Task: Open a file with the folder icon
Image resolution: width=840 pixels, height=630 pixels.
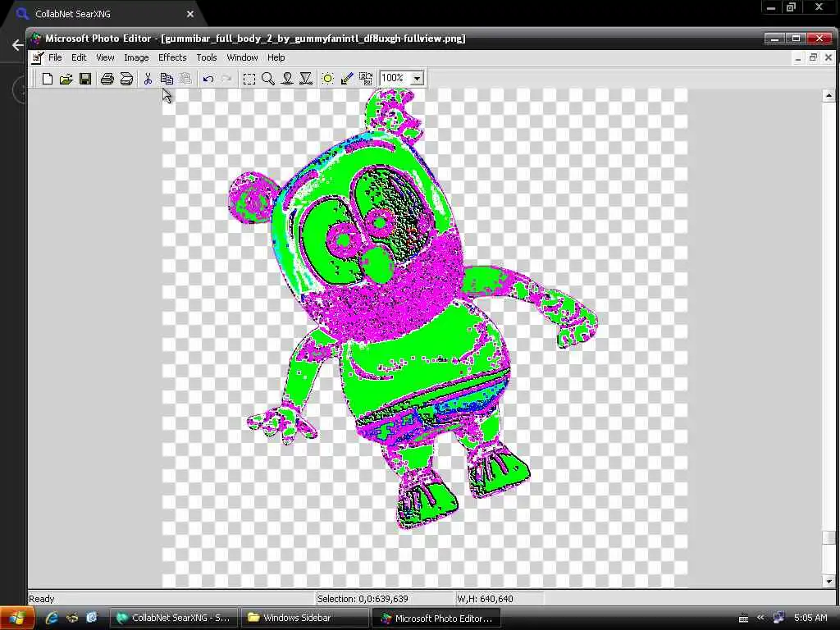Action: [x=66, y=79]
